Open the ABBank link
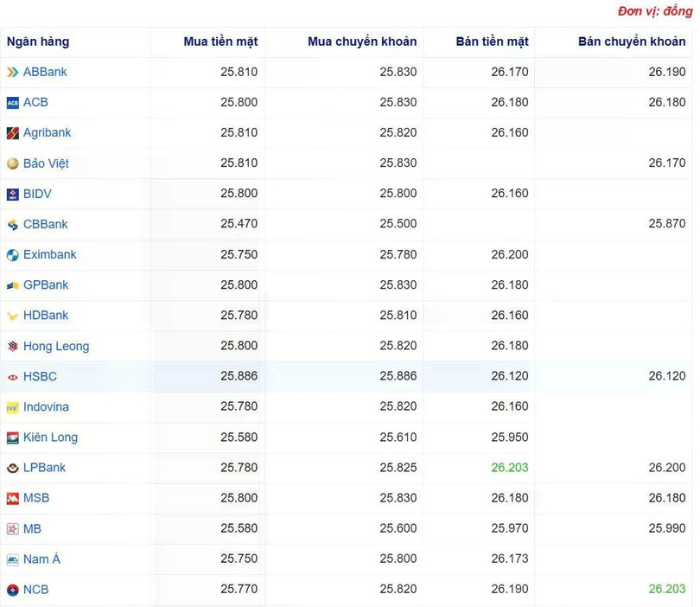Screen dimensions: 700x607 tap(45, 72)
